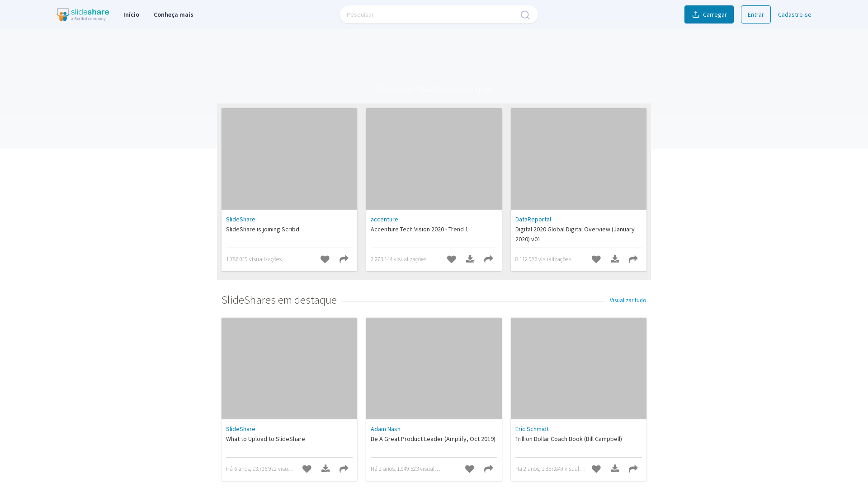The width and height of the screenshot is (868, 488).
Task: Open "What to Upload to SlideShare" title
Action: click(265, 439)
